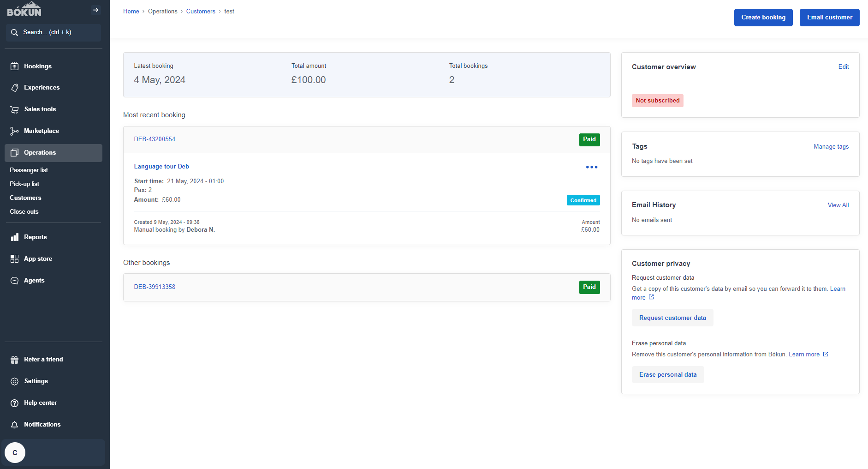Click the search field
This screenshot has height=469, width=868.
[53, 32]
